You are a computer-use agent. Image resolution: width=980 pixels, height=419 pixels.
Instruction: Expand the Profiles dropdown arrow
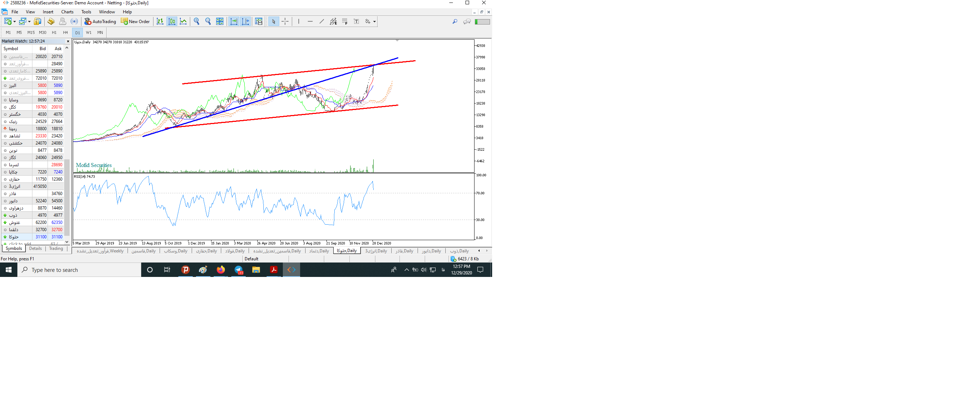coord(29,22)
